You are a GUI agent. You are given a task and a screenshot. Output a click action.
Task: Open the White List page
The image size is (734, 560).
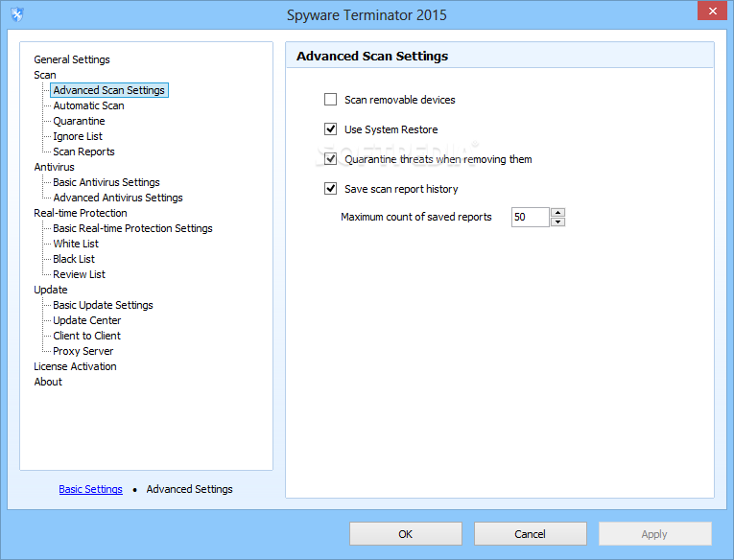pyautogui.click(x=76, y=244)
